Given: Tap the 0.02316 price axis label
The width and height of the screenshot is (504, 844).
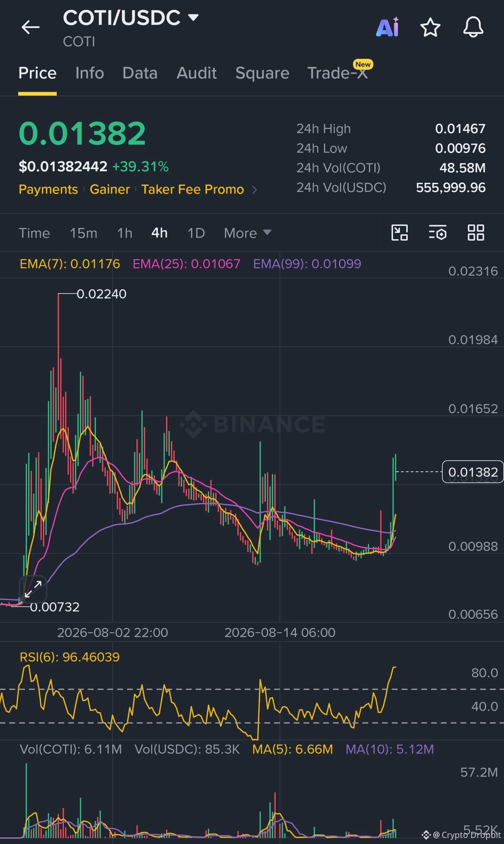Looking at the screenshot, I should pyautogui.click(x=473, y=271).
